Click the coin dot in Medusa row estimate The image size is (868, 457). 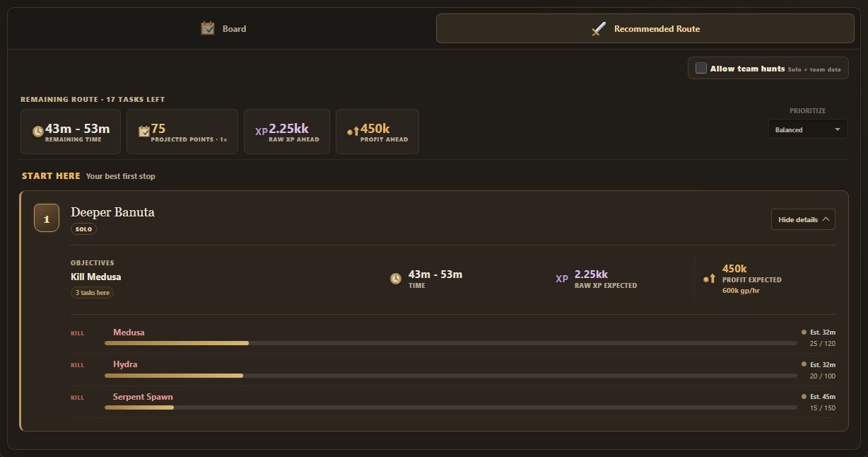pyautogui.click(x=804, y=332)
